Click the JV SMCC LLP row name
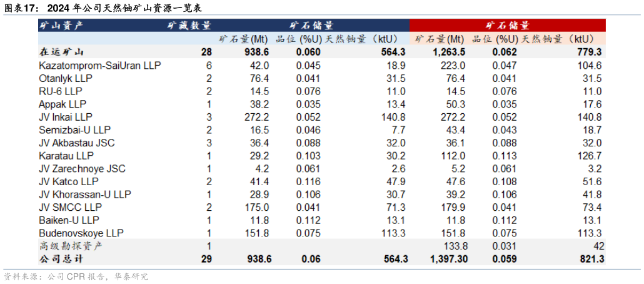644x284 pixels. (x=70, y=207)
